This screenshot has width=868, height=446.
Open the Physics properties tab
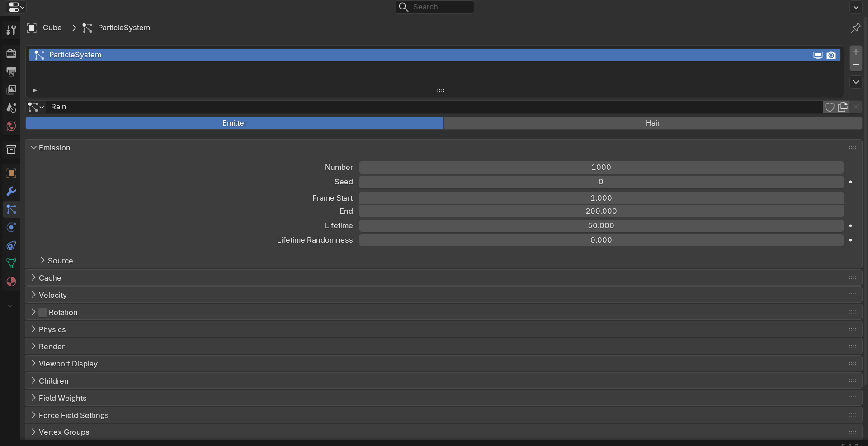pos(11,227)
